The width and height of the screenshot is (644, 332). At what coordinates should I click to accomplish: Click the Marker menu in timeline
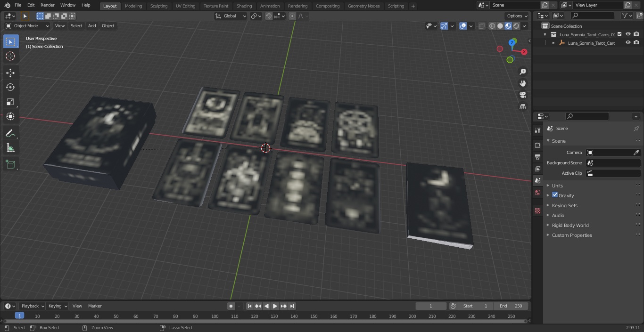pyautogui.click(x=95, y=306)
